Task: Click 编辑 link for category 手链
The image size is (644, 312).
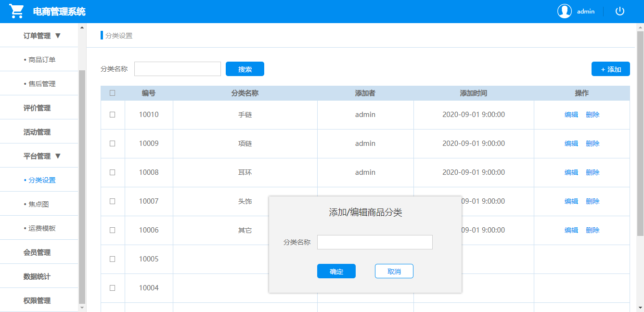Action: (571, 114)
